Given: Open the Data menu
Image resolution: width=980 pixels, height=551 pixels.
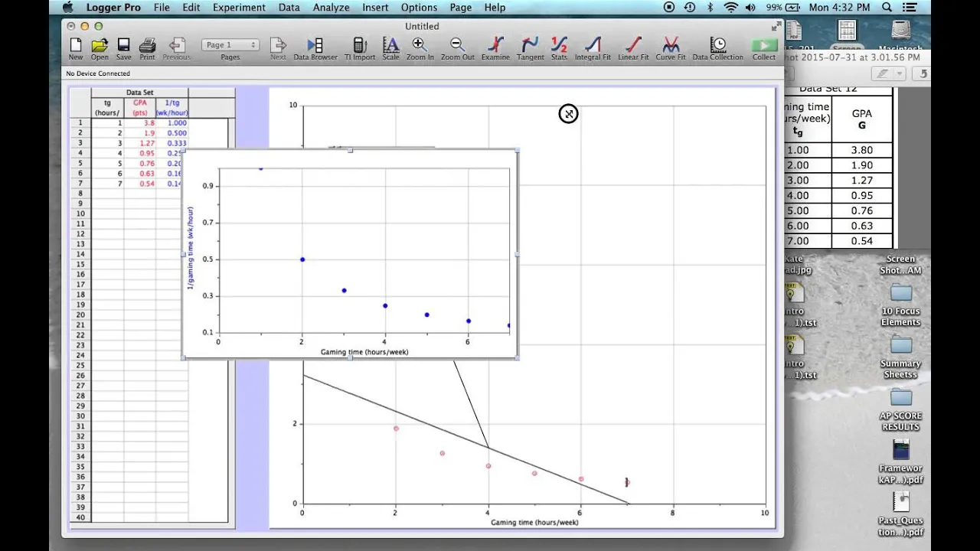Looking at the screenshot, I should click(x=289, y=8).
